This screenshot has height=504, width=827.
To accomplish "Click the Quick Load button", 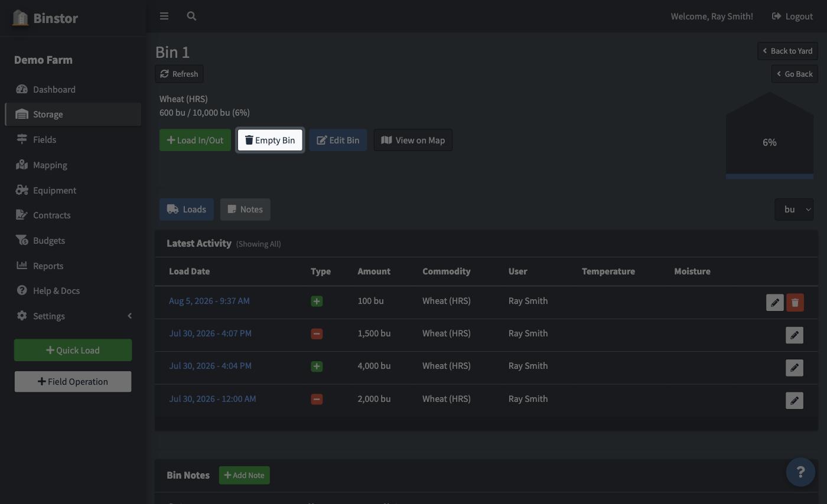I will [x=73, y=350].
